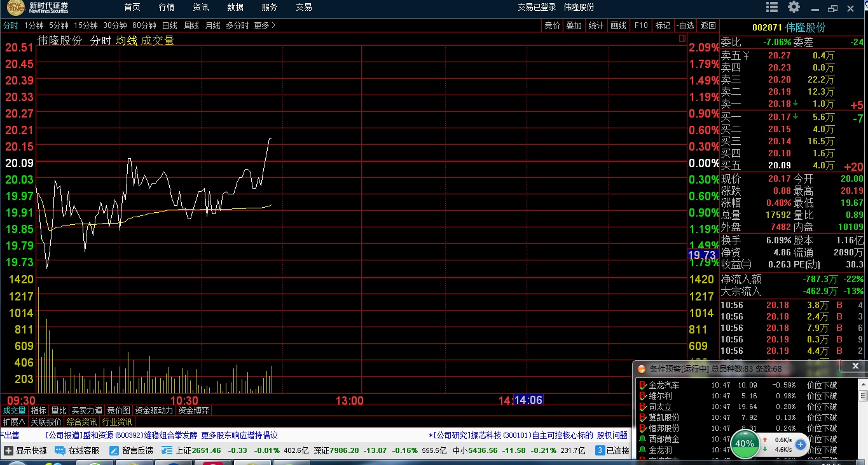Click the small chart layout icon
This screenshot has width=868, height=465.
[x=682, y=39]
